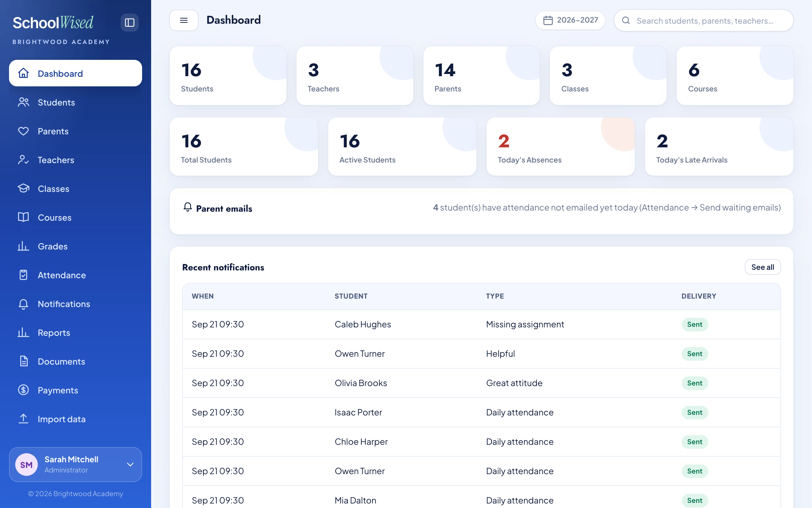The height and width of the screenshot is (508, 812).
Task: Navigate to Teachers section
Action: coord(76,160)
